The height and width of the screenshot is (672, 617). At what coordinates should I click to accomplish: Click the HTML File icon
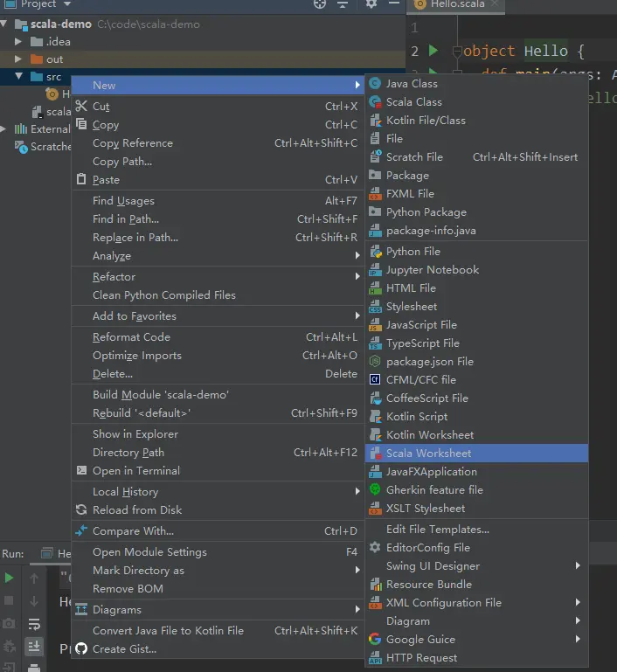[x=375, y=288]
